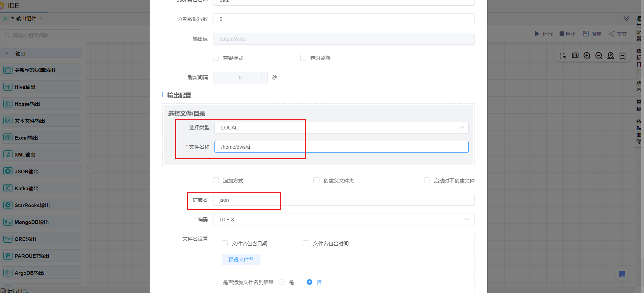Switch to the 输出组件 tab
The width and height of the screenshot is (644, 293).
(26, 19)
